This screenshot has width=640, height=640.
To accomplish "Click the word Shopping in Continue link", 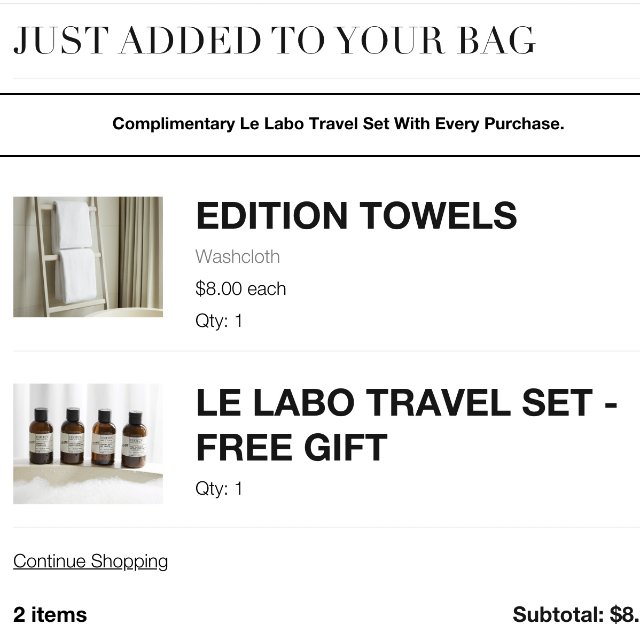I will pos(129,562).
